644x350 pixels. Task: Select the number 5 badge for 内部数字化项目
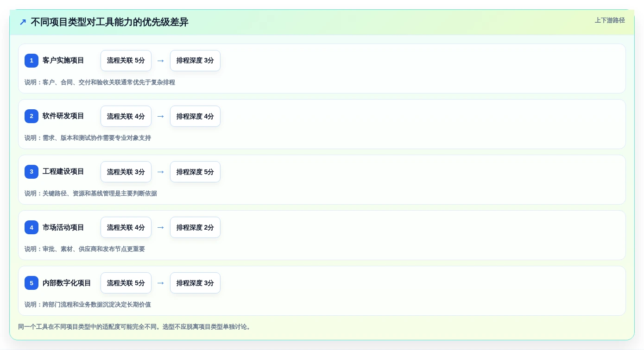click(32, 283)
